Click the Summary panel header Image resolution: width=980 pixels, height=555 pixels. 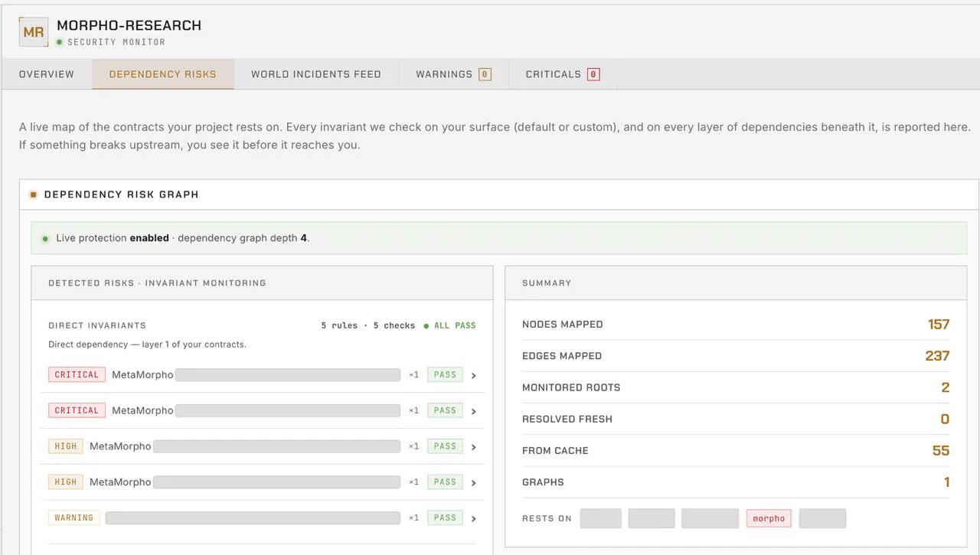[736, 282]
